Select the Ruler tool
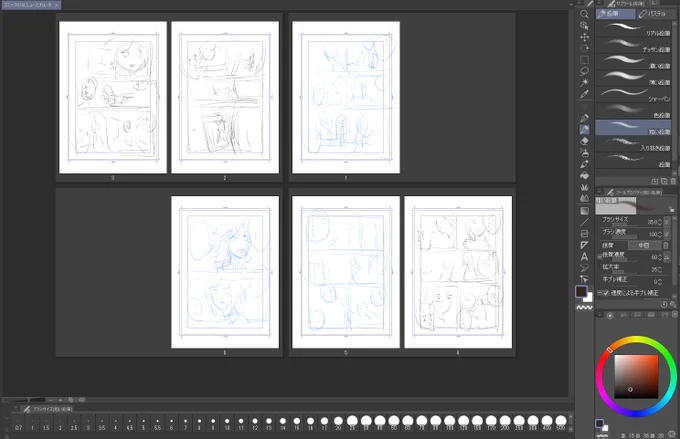This screenshot has width=680, height=439. pyautogui.click(x=584, y=245)
